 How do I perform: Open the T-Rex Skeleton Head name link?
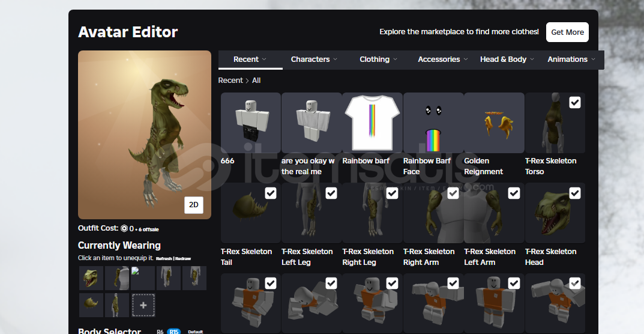(x=551, y=257)
